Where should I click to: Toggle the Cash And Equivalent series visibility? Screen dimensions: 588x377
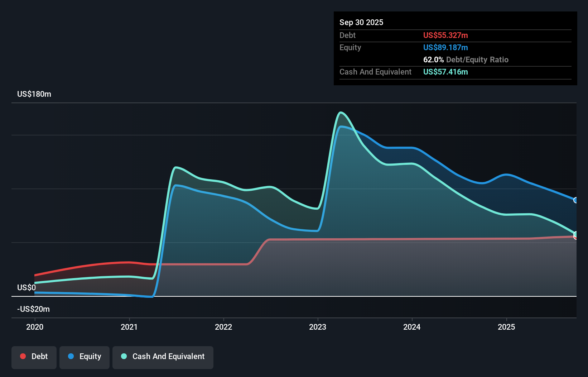163,357
